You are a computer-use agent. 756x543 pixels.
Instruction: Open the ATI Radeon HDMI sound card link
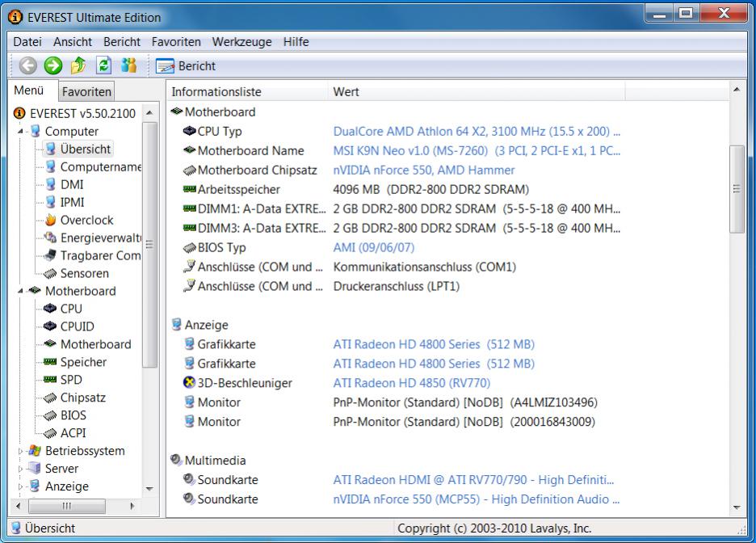click(x=473, y=480)
